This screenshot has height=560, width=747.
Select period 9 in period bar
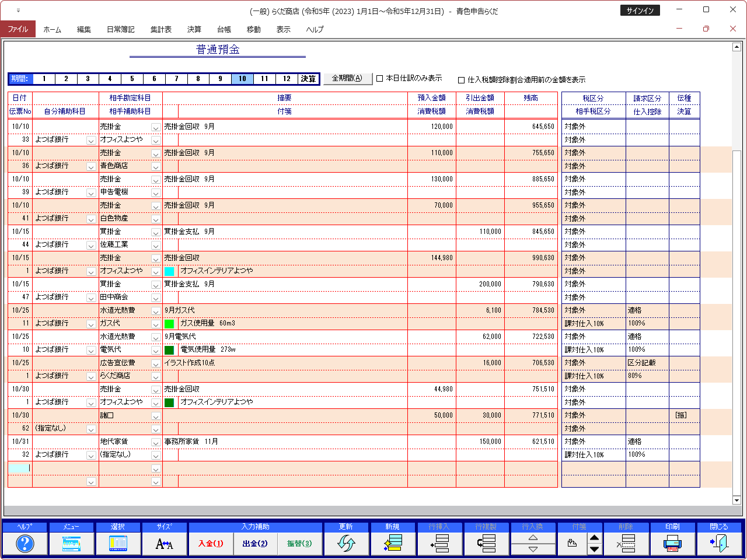[220, 79]
